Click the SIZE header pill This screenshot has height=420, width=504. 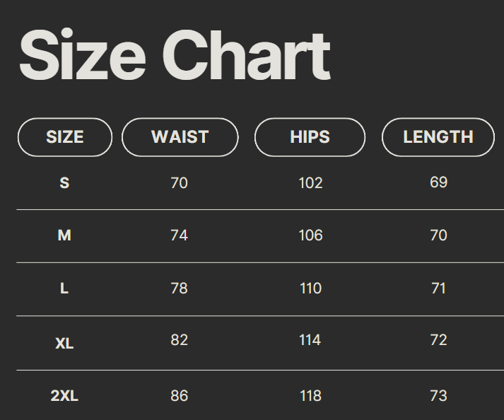tap(64, 137)
